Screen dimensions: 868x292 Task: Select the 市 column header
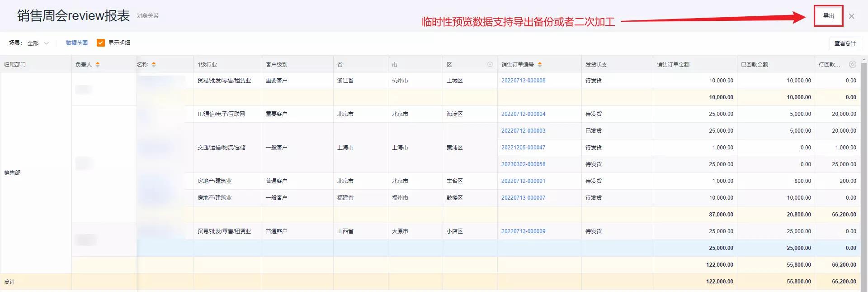point(415,64)
